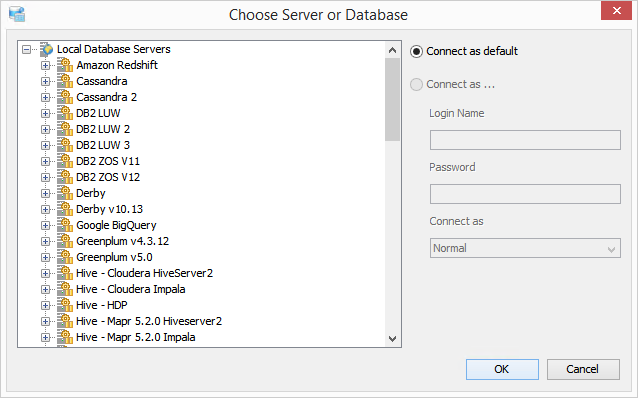This screenshot has height=398, width=638.
Task: Click the Derby v10.13 server icon
Action: (65, 209)
